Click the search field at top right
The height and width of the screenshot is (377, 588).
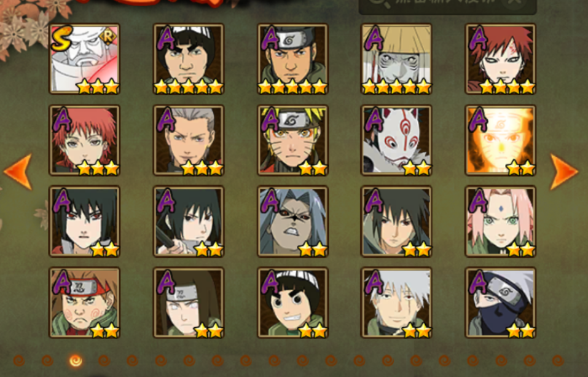[x=448, y=6]
